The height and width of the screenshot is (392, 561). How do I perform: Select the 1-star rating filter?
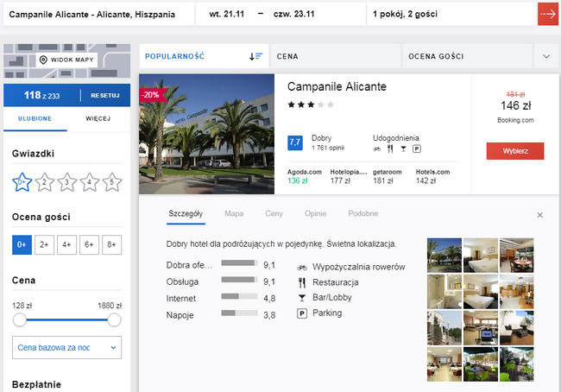[x=22, y=182]
